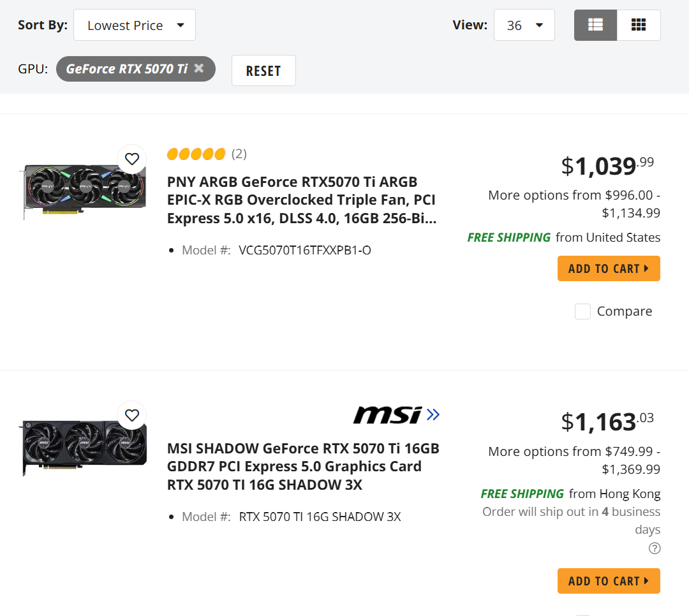Add PNY ARGB card to wishlist
This screenshot has width=689, height=616.
(x=132, y=159)
